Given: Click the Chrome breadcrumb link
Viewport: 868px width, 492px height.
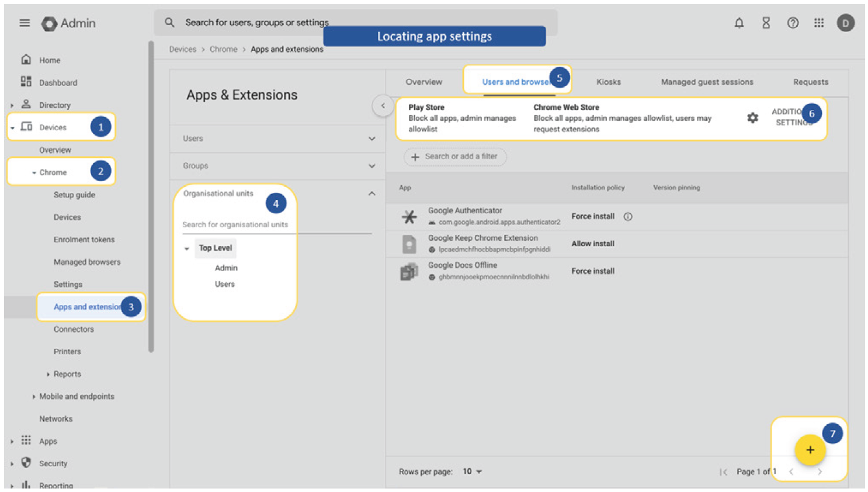Looking at the screenshot, I should [x=224, y=49].
